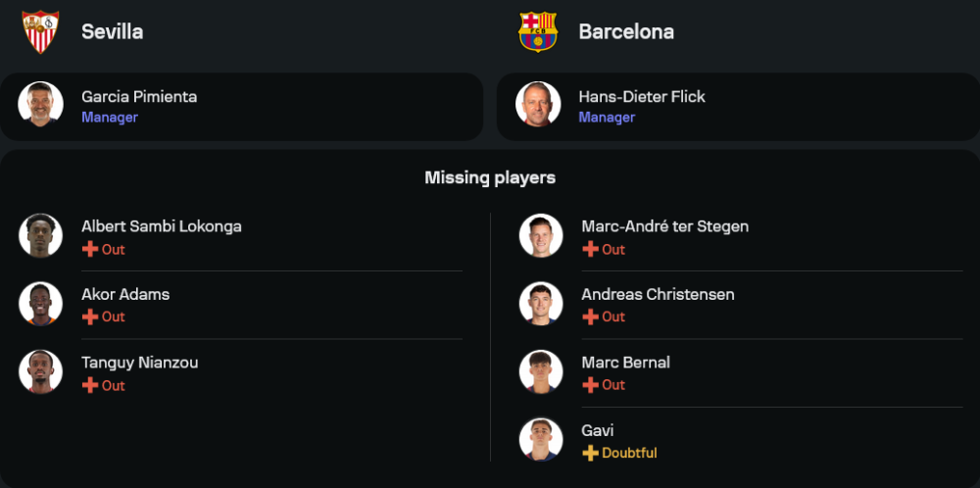Select the Hans-Dieter Flick name link
Image resolution: width=980 pixels, height=488 pixels.
(x=642, y=96)
